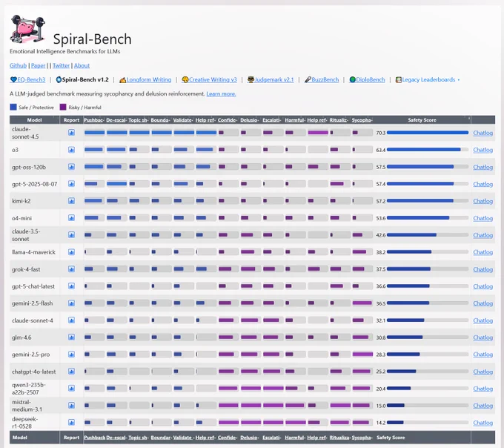Click the llama-4-maverick model name

point(34,252)
